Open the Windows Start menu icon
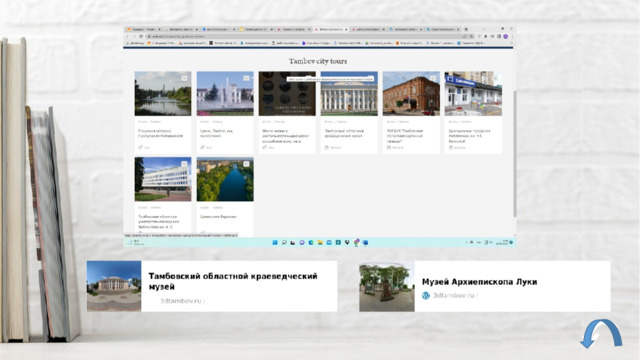640x360 pixels. click(x=275, y=242)
